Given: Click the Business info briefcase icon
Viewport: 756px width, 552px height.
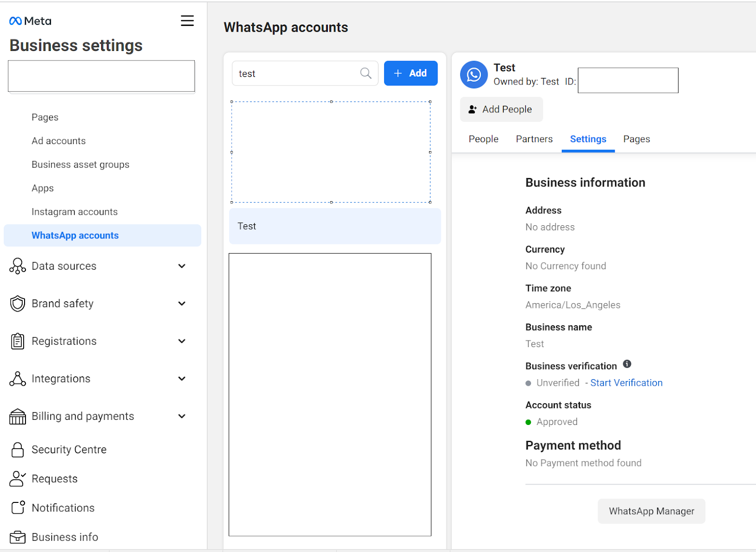Looking at the screenshot, I should (x=17, y=537).
